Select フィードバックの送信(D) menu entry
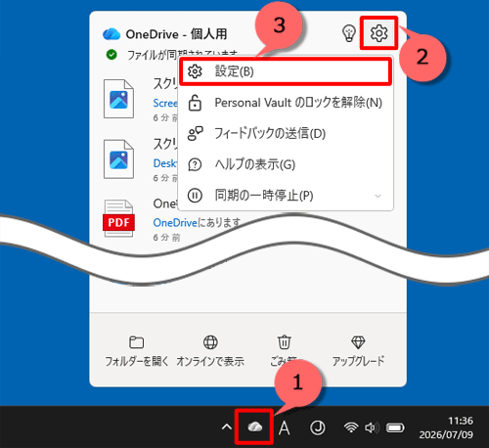 tap(286, 134)
